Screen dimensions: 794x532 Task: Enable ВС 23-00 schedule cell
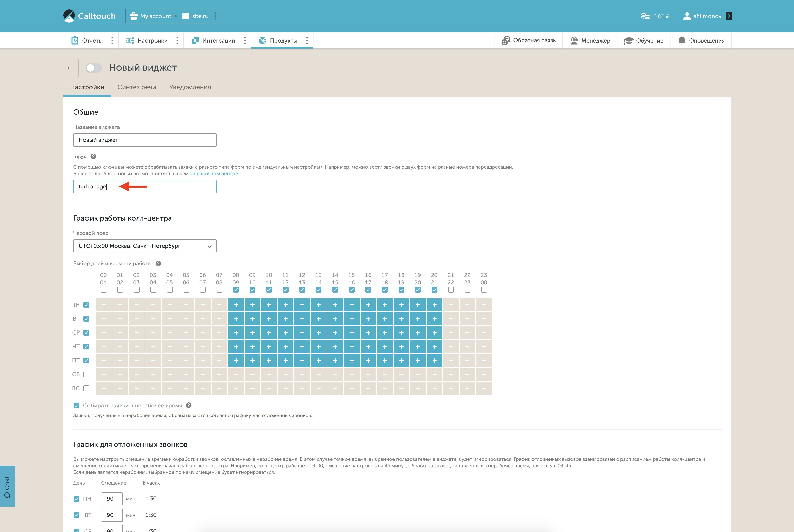coord(484,389)
